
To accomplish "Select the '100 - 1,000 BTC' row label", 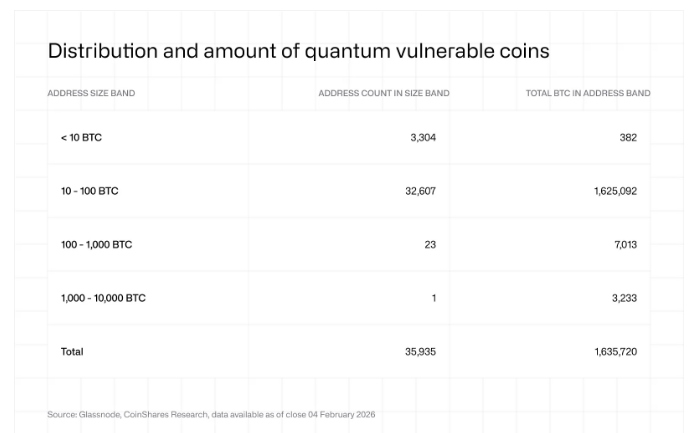I will [97, 244].
